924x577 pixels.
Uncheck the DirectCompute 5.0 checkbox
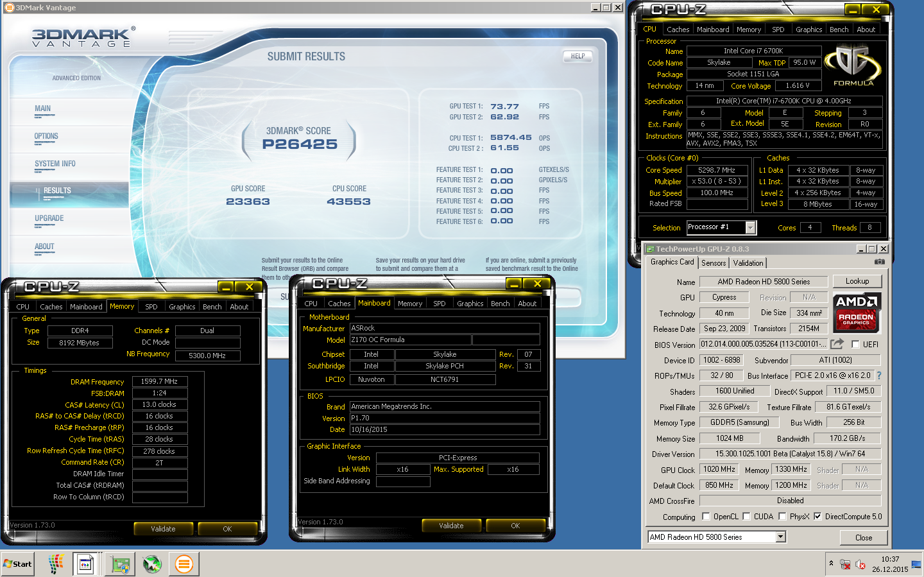pyautogui.click(x=817, y=516)
